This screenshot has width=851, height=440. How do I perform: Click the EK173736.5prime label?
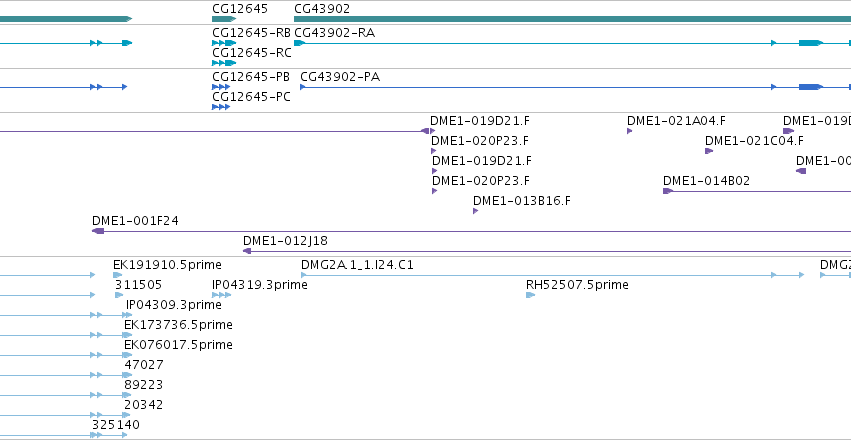179,324
